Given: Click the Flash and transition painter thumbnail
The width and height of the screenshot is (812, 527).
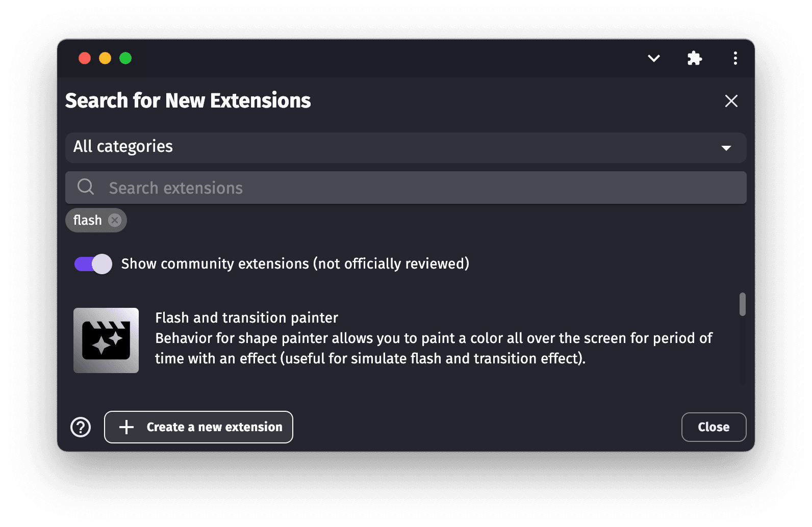Looking at the screenshot, I should (x=106, y=340).
